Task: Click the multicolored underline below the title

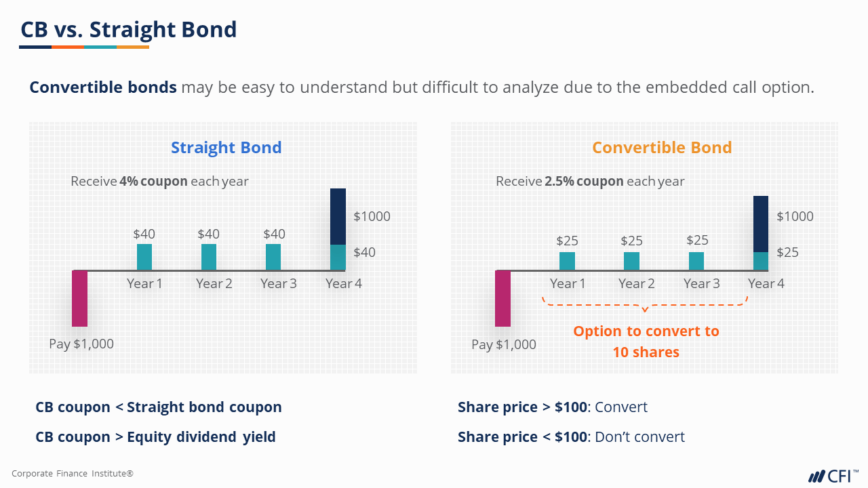Action: point(84,47)
